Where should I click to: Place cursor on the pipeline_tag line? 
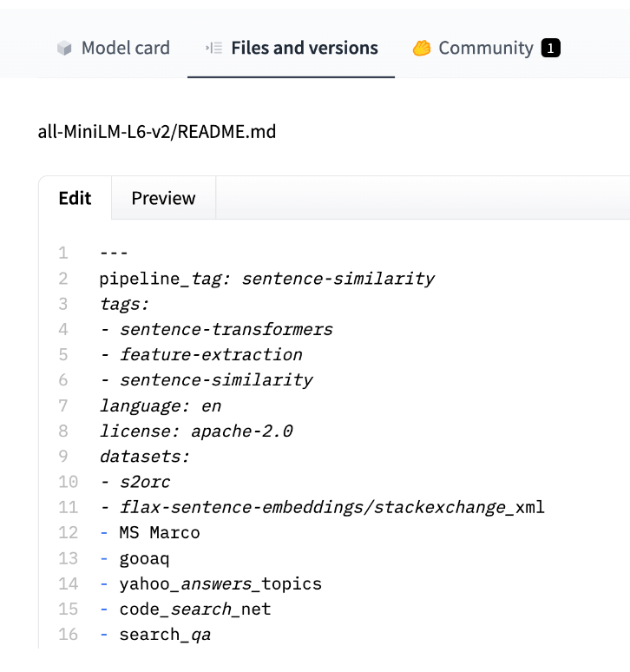[266, 279]
